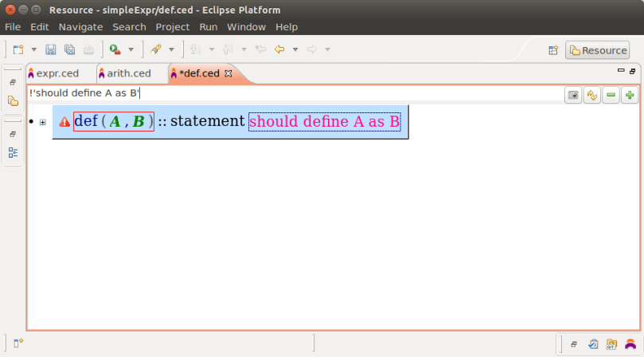Click the Save icon in the toolbar
The image size is (644, 357).
pos(51,49)
